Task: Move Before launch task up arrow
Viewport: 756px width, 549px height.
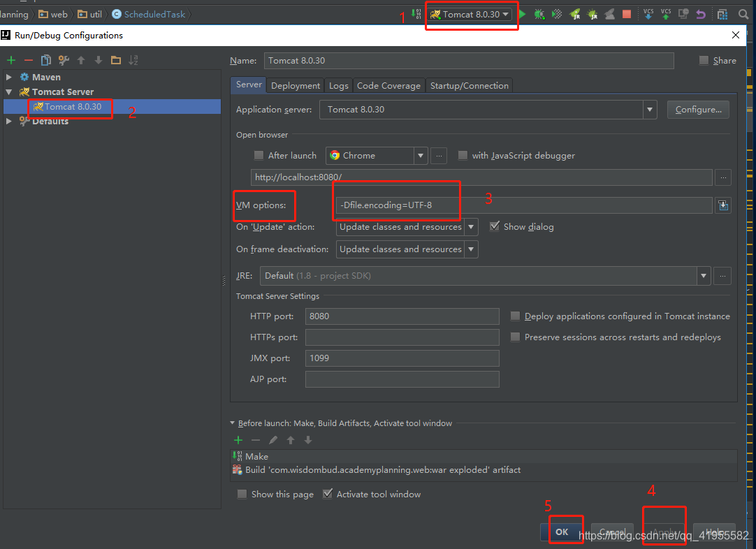Action: pos(291,440)
